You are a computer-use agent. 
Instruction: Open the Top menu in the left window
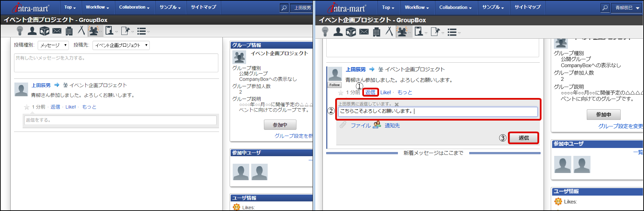point(70,7)
